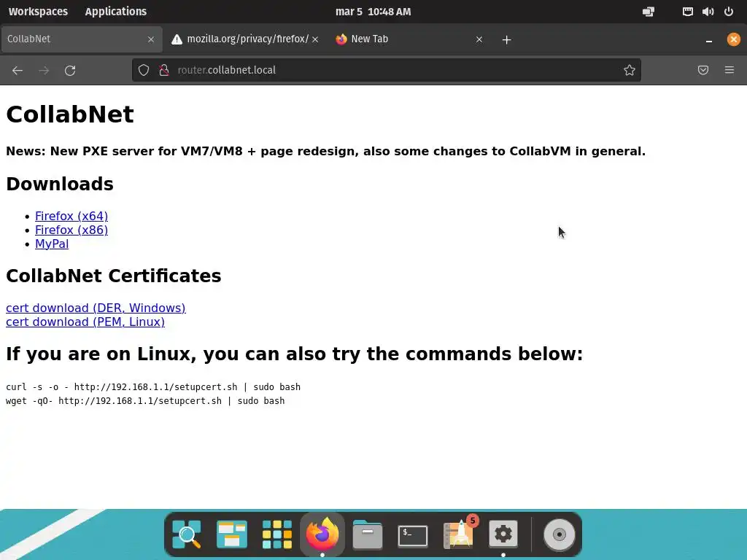The image size is (747, 560).
Task: Open the Save to Pocket icon
Action: click(703, 70)
